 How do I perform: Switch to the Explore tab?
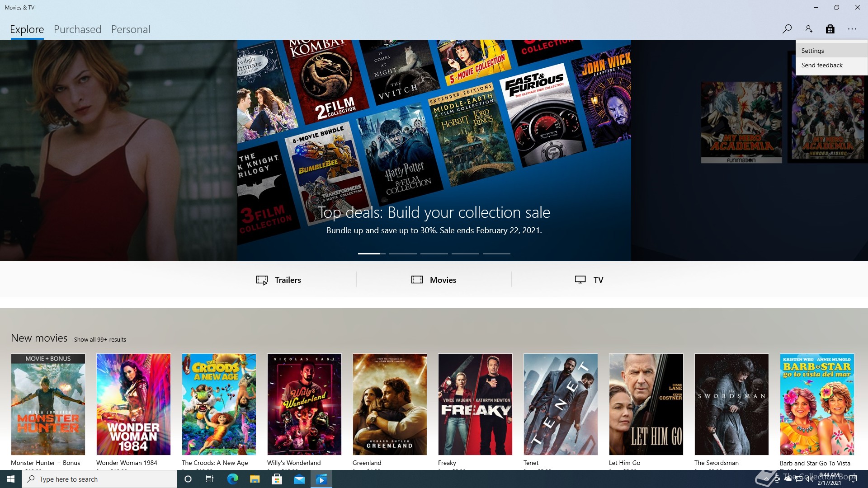27,29
